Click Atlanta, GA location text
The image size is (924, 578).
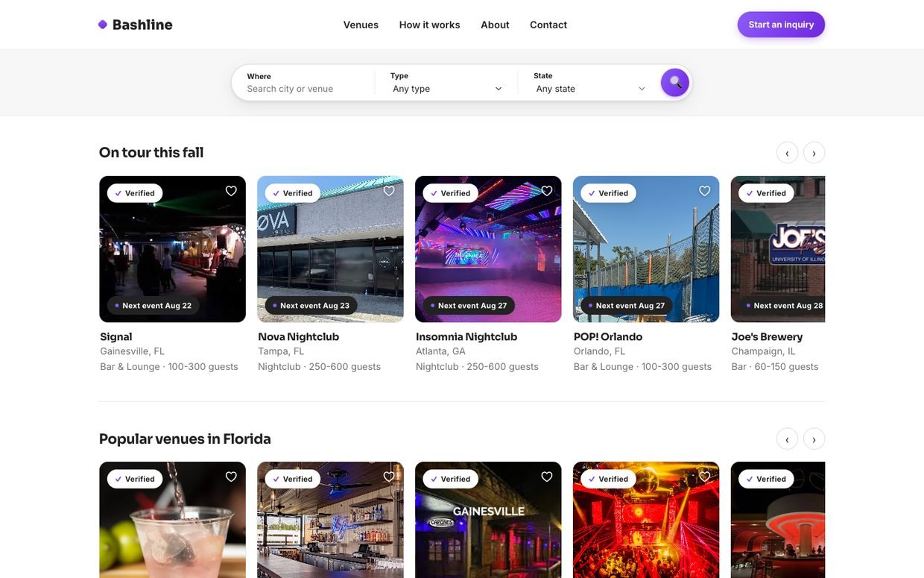pyautogui.click(x=440, y=351)
